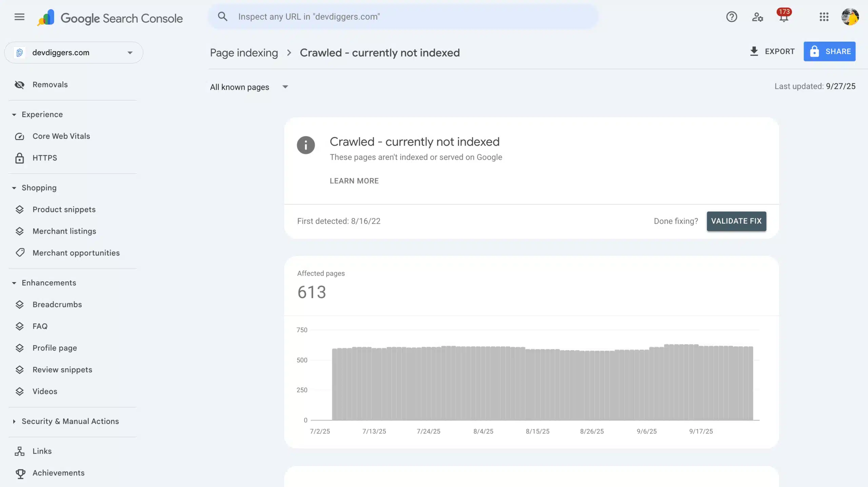
Task: Click the HTTPS padlock icon
Action: (x=19, y=158)
